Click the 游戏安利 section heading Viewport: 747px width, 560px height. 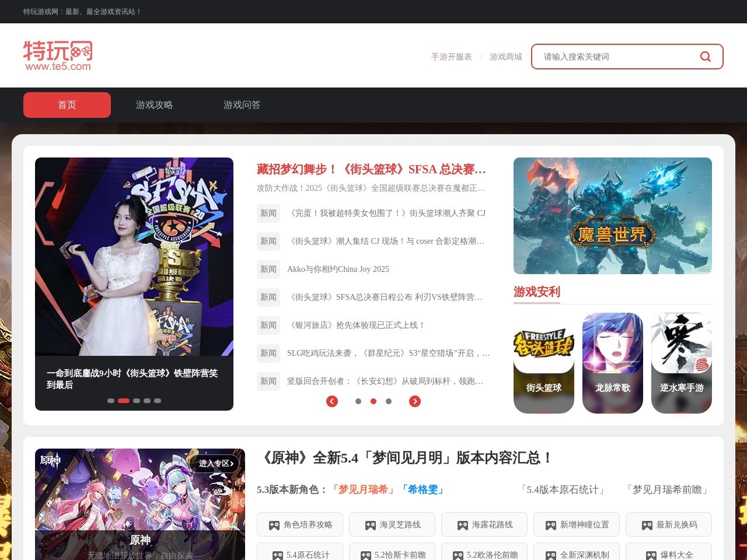click(x=537, y=292)
